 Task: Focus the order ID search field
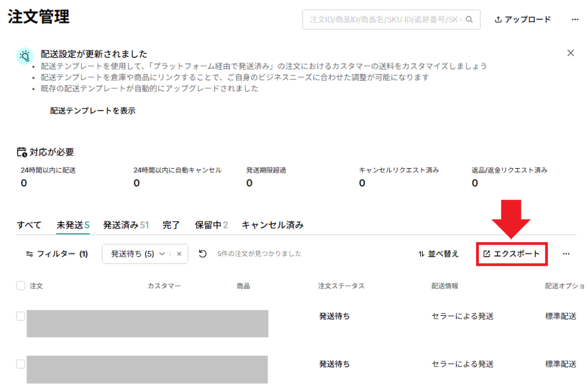(x=385, y=20)
